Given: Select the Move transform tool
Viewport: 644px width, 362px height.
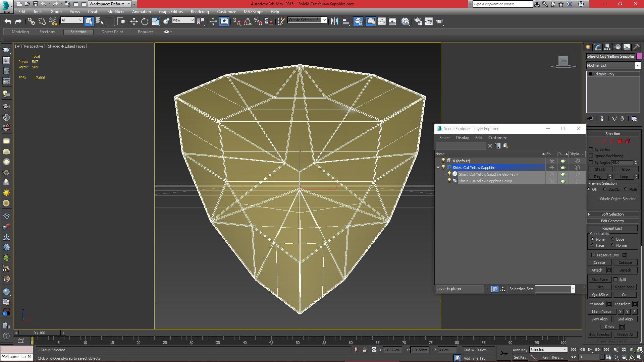Looking at the screenshot, I should (x=134, y=21).
